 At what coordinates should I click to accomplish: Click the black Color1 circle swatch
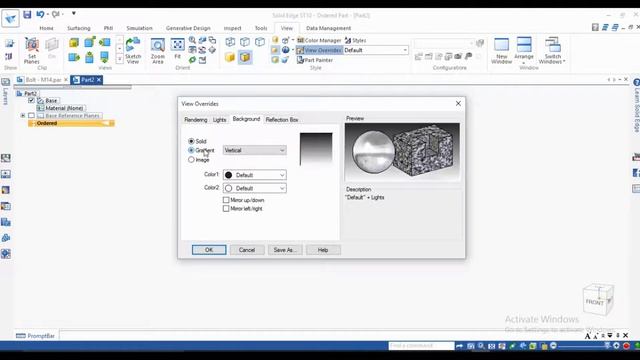[x=229, y=175]
